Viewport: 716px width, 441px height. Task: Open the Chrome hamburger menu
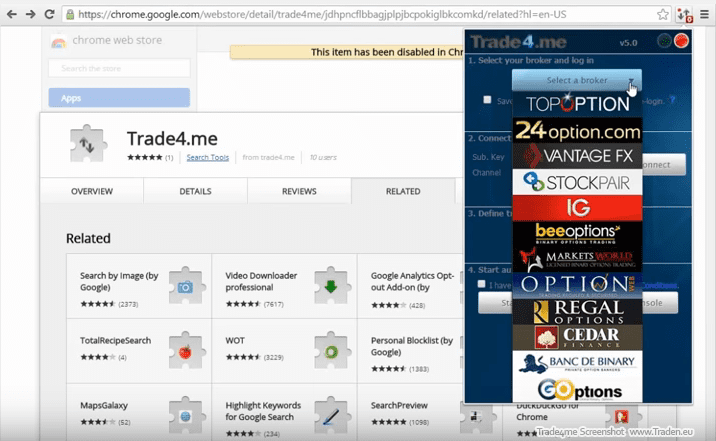(705, 15)
